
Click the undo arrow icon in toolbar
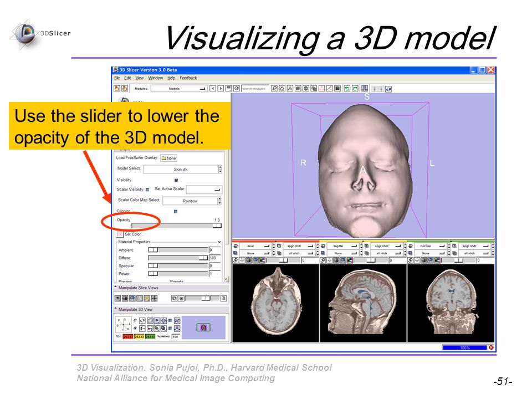click(347, 89)
